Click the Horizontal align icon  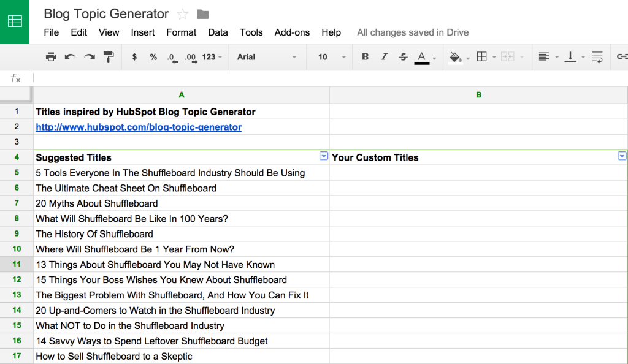pos(543,57)
